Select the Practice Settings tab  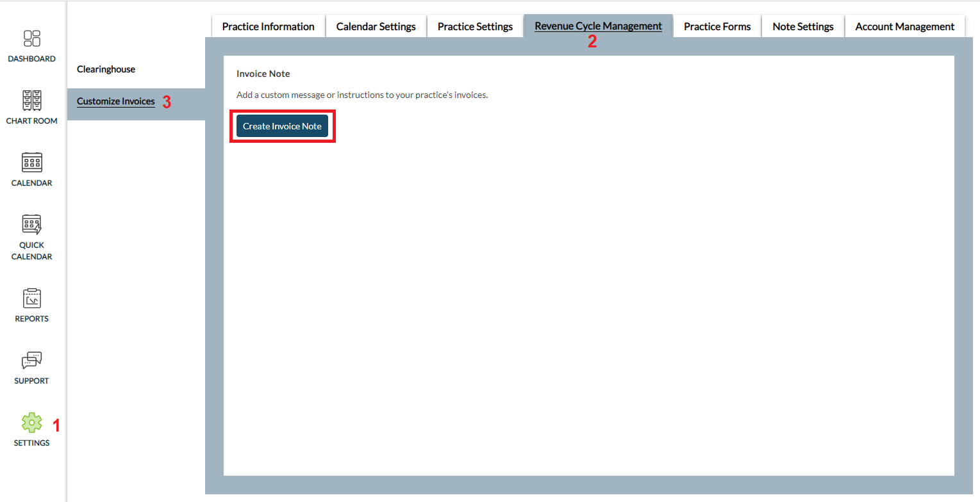point(475,26)
